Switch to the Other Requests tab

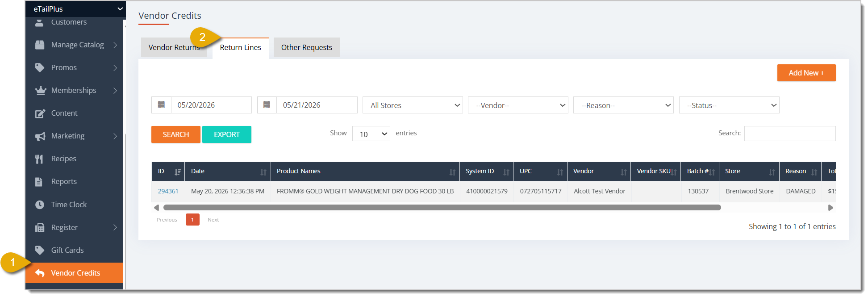[x=307, y=47]
